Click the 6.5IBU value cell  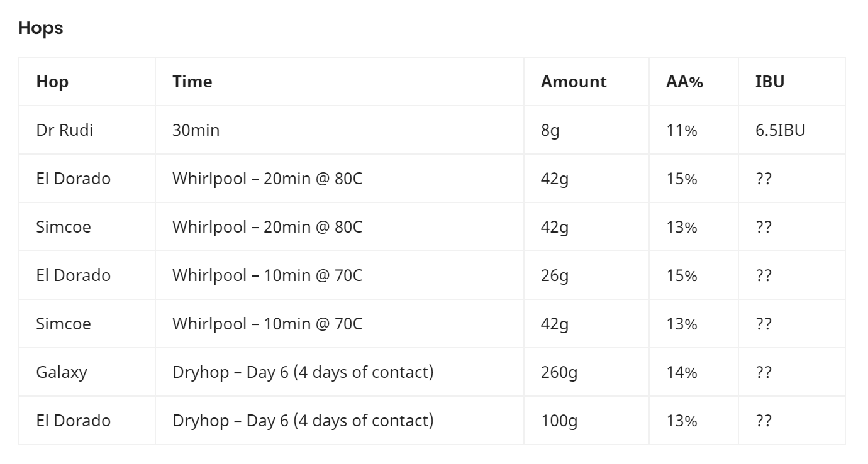781,130
